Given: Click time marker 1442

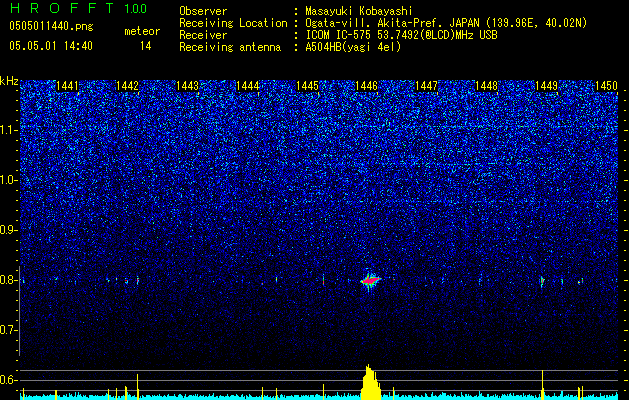Looking at the screenshot, I should pos(127,86).
